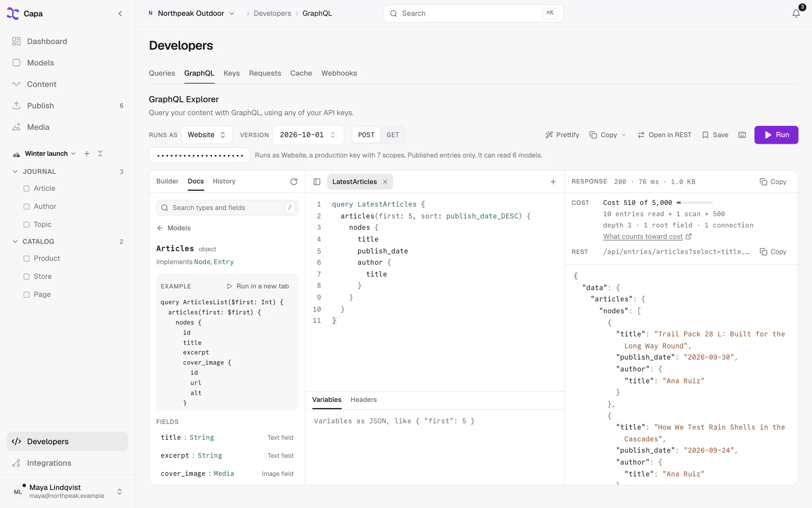The height and width of the screenshot is (508, 812).
Task: Go back to Models in docs
Action: click(174, 228)
